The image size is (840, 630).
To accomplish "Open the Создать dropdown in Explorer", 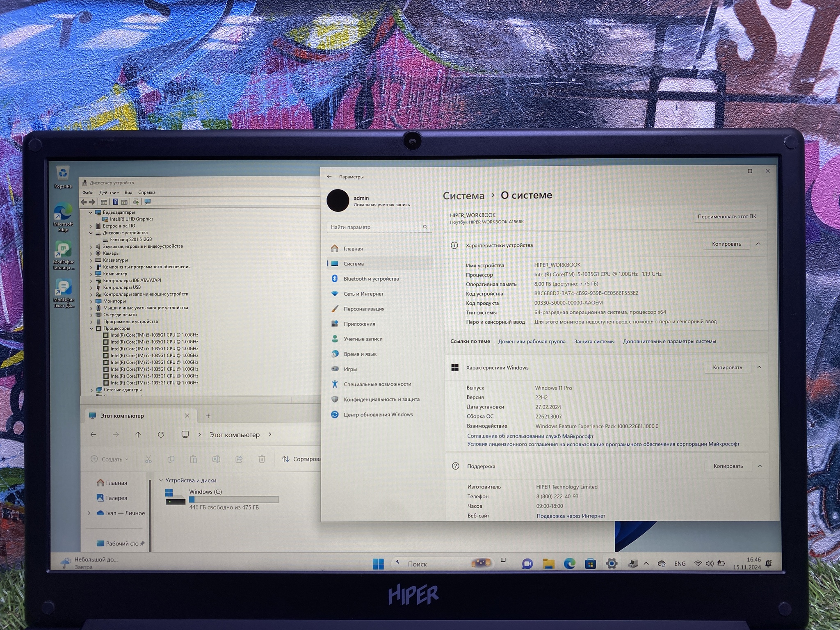I will pyautogui.click(x=110, y=459).
